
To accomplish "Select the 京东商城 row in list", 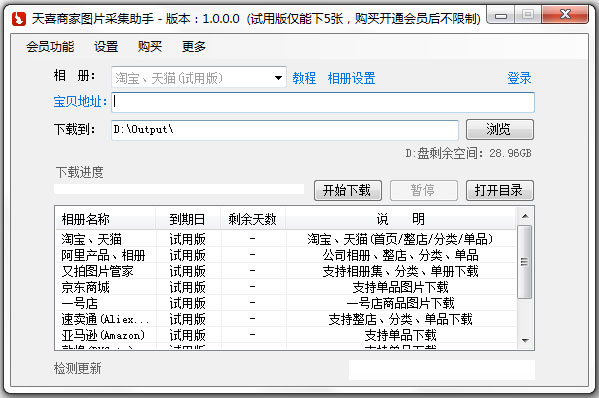I will 286,287.
